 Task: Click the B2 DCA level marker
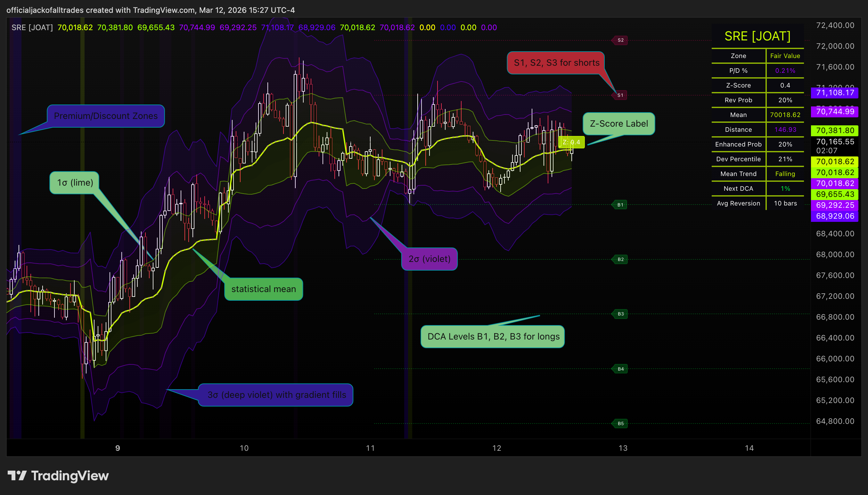[620, 259]
